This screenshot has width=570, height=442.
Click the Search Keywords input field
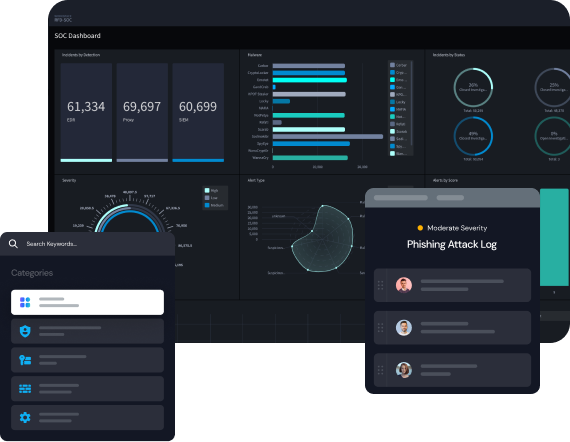(87, 244)
